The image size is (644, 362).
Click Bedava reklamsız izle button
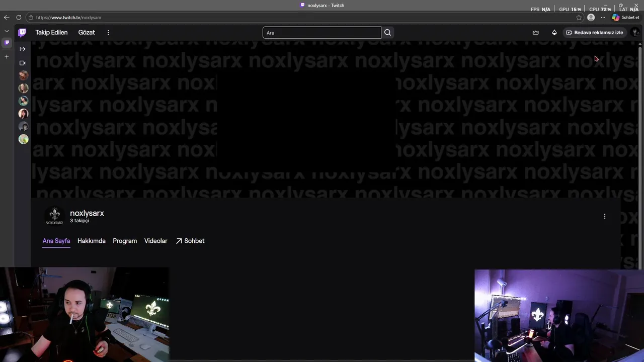point(595,33)
